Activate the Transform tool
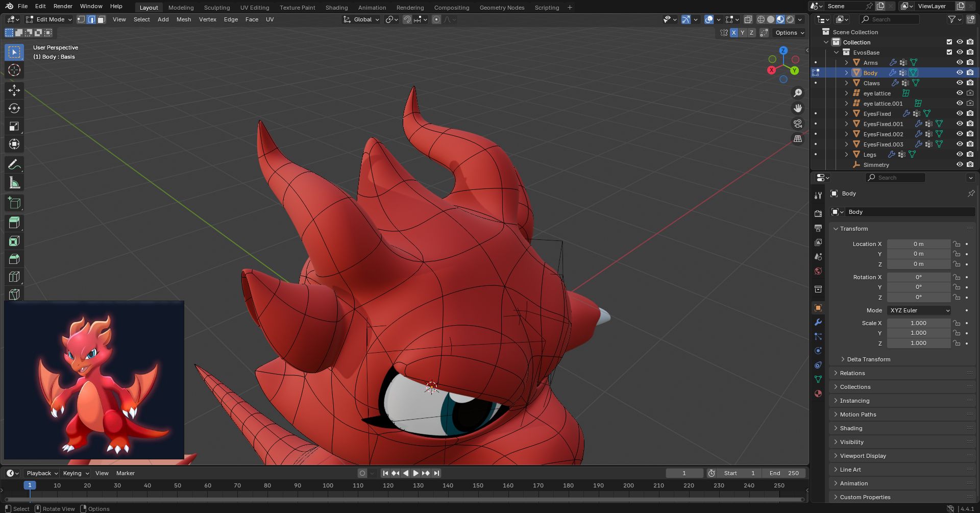980x513 pixels. pyautogui.click(x=14, y=144)
